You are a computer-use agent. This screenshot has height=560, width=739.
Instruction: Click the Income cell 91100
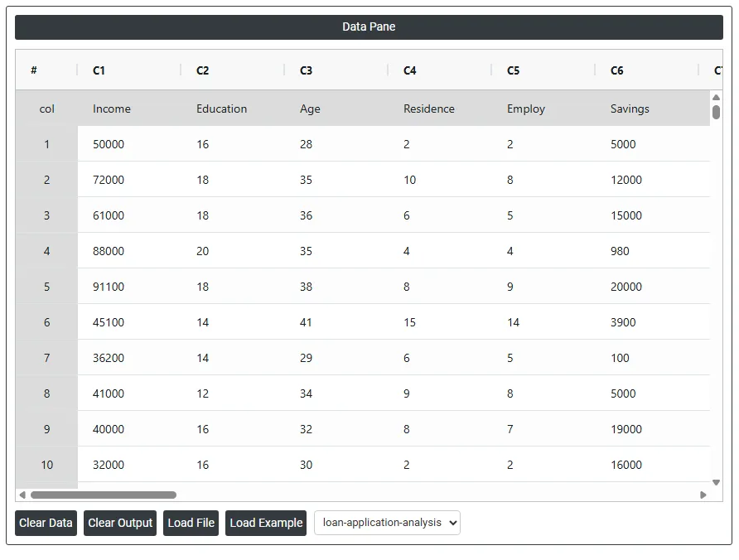[129, 287]
